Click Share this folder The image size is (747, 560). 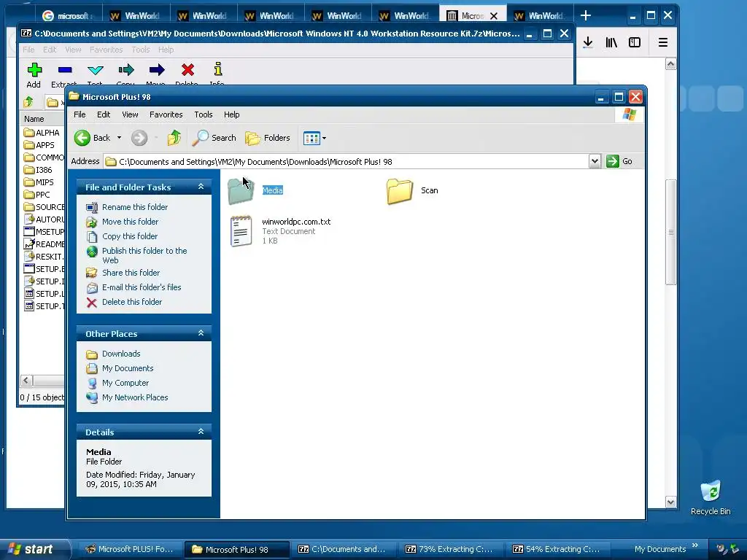tap(131, 273)
